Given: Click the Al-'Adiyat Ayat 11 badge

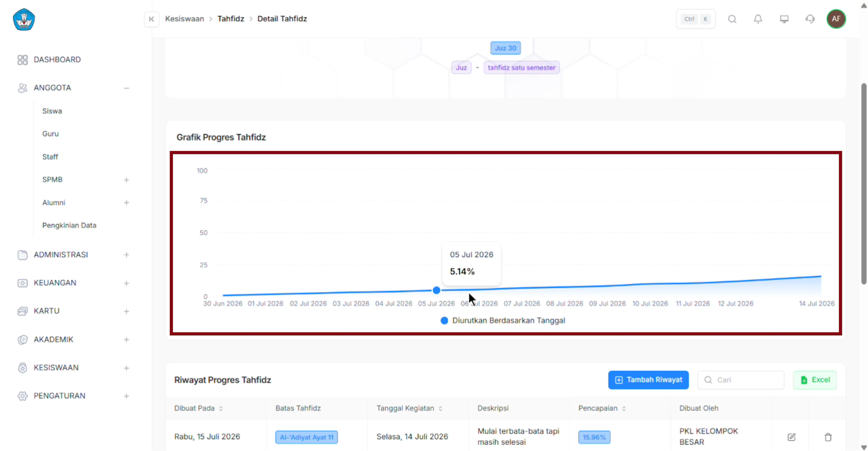Looking at the screenshot, I should [x=306, y=437].
